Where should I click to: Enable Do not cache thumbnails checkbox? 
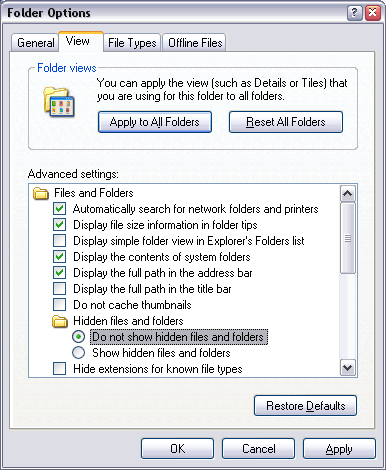(x=60, y=305)
